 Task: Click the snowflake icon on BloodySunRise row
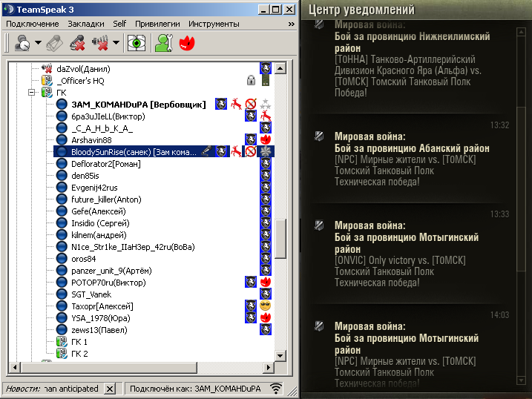[266, 151]
